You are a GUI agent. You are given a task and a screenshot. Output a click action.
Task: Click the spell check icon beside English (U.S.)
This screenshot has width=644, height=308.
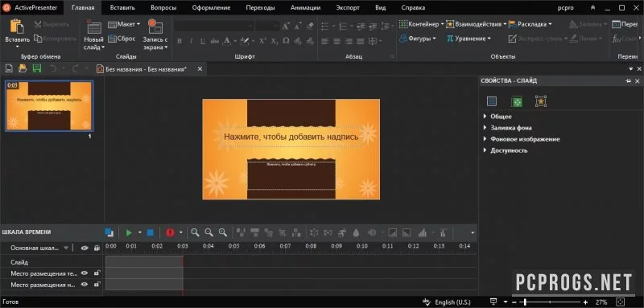(426, 302)
